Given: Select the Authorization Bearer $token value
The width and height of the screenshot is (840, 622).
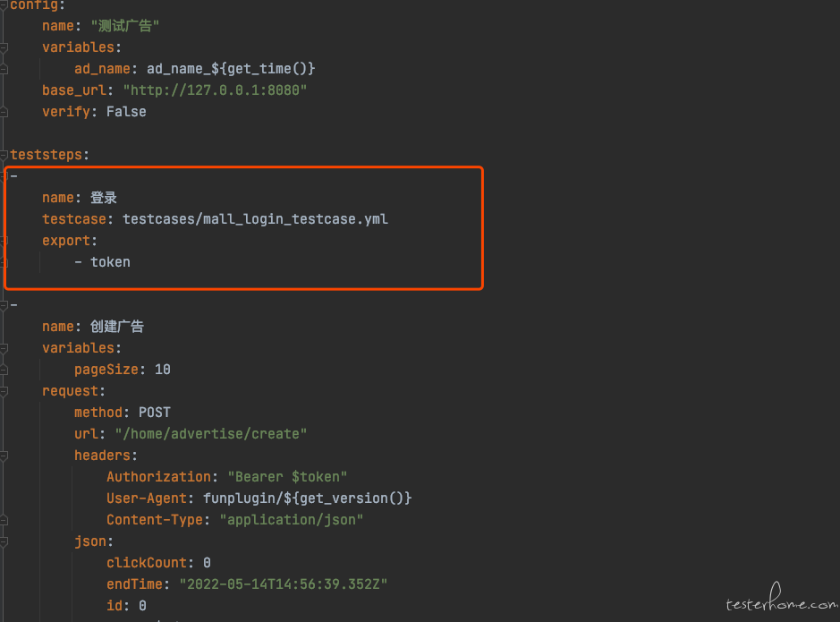Looking at the screenshot, I should [288, 476].
